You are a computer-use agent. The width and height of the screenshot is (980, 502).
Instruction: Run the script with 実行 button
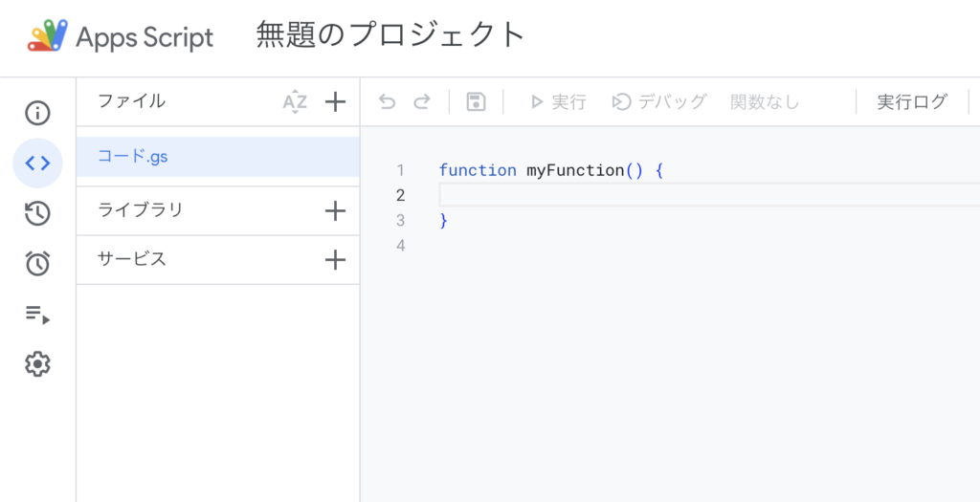point(558,102)
